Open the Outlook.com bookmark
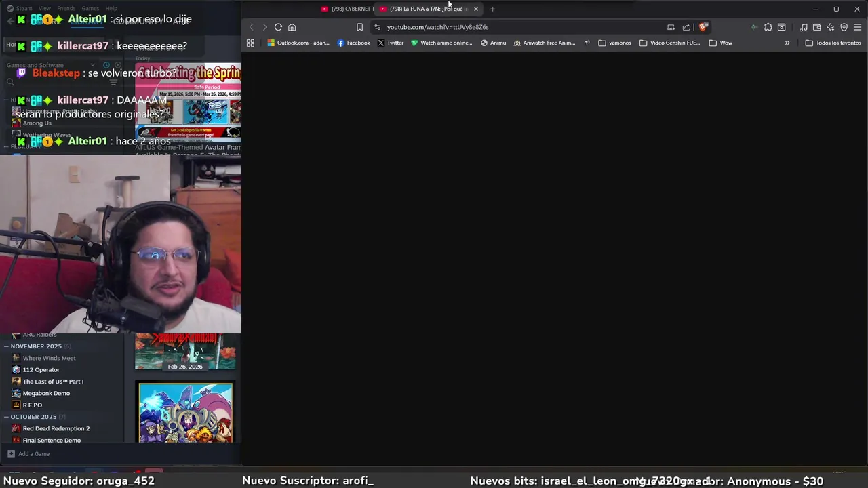868x488 pixels. point(298,43)
